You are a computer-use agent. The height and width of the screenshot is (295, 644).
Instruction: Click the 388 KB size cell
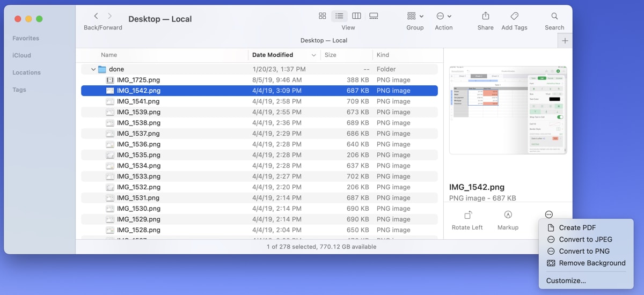pyautogui.click(x=357, y=80)
